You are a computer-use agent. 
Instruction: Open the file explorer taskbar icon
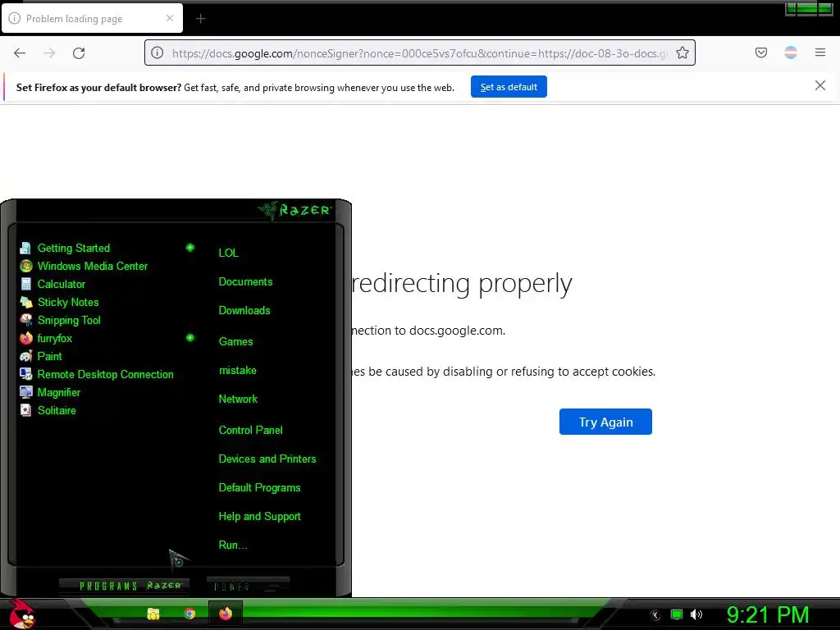[153, 614]
